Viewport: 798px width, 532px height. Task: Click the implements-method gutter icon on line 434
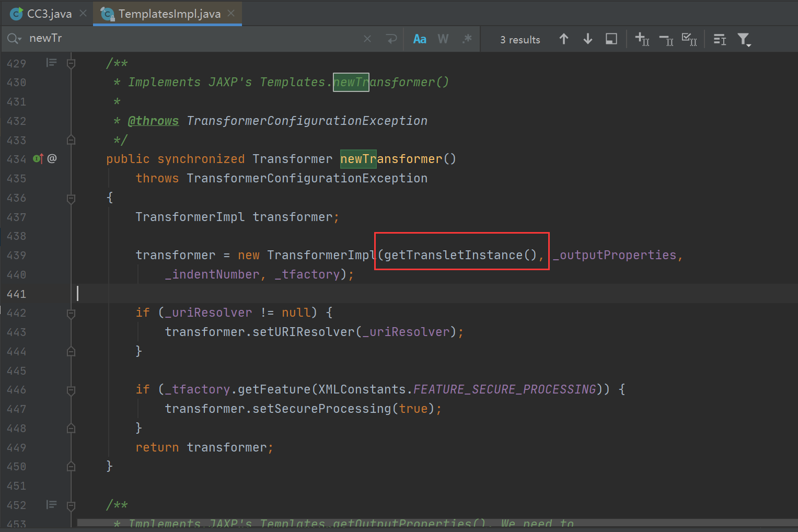(x=38, y=158)
